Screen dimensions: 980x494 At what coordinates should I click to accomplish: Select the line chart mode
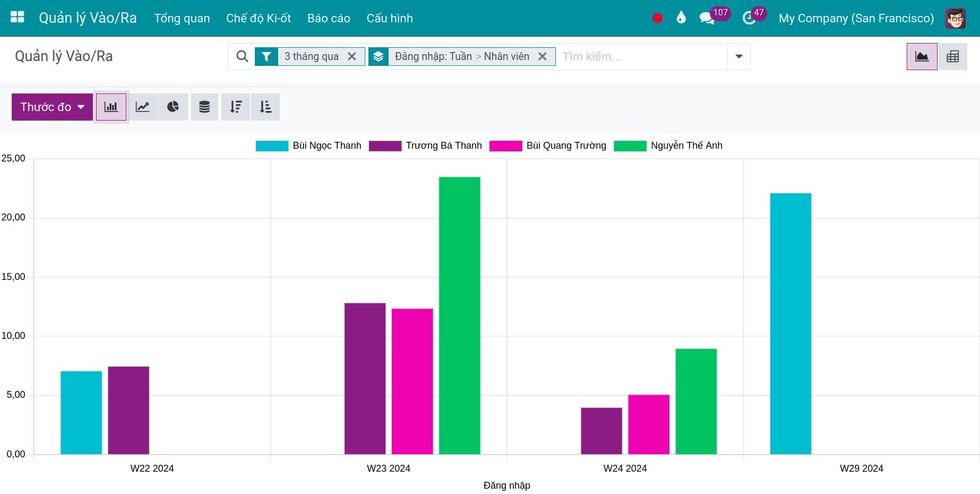point(143,107)
